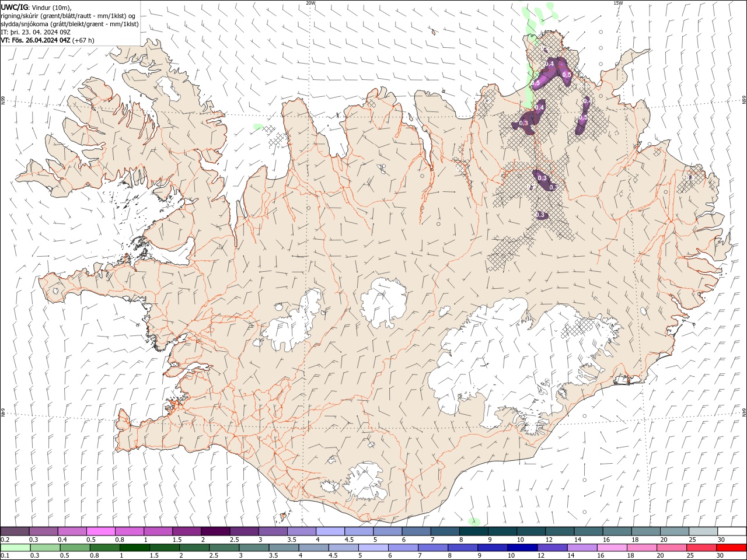Click the lower legend swatch between 25 and 30
This screenshot has height=560, width=747.
[x=701, y=548]
